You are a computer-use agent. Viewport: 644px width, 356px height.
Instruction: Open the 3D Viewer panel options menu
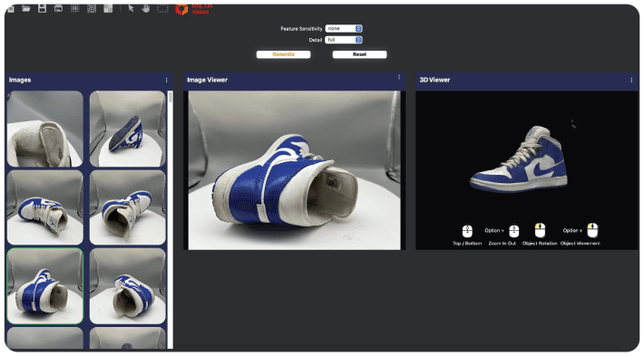[631, 80]
